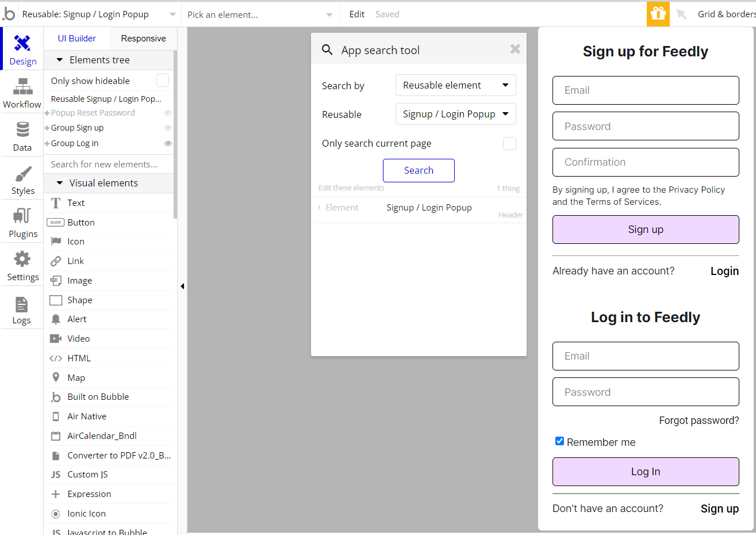Add a Shape element
756x535 pixels.
coord(109,300)
